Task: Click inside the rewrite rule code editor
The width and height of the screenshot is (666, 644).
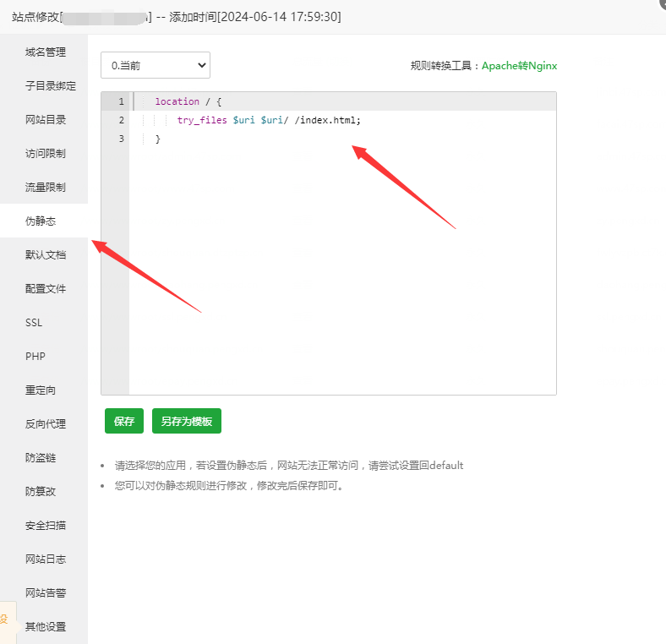Action: [x=341, y=254]
